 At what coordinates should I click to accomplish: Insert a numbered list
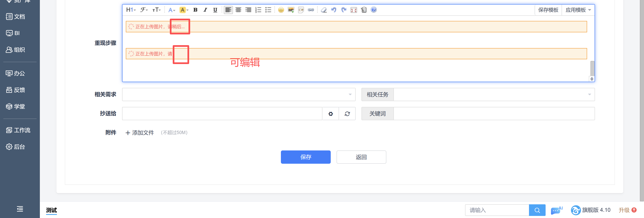click(258, 10)
